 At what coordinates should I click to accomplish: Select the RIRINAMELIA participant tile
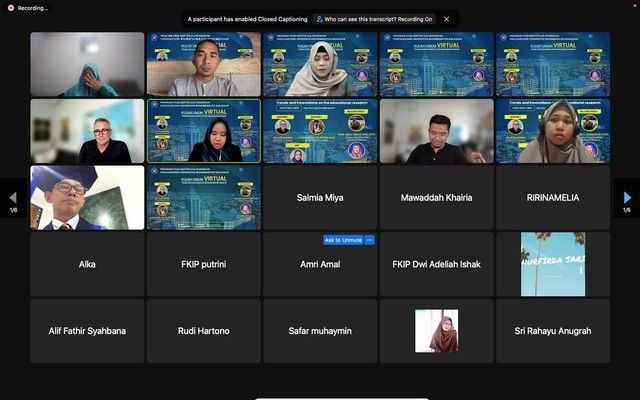pos(553,198)
